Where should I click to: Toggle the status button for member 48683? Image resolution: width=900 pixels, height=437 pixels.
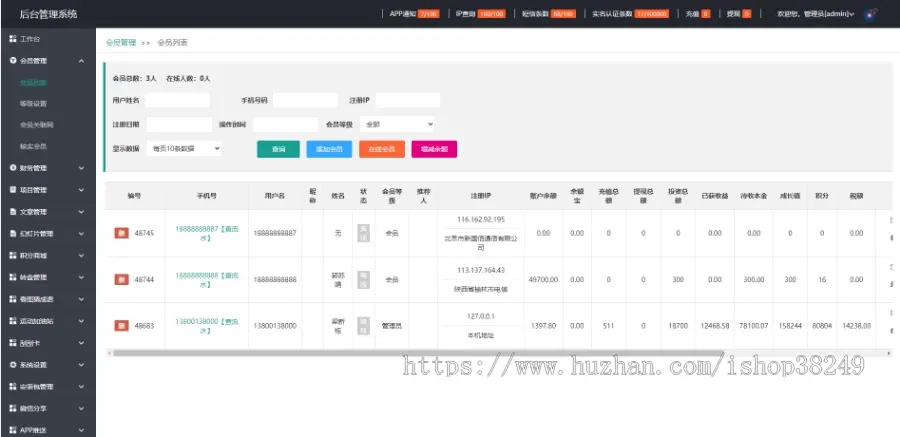[x=363, y=326]
